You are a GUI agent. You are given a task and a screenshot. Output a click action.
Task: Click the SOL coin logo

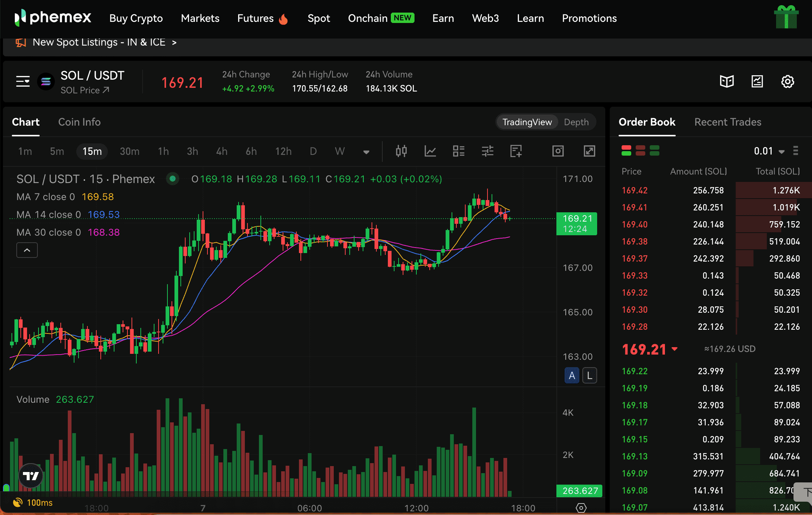click(x=46, y=82)
